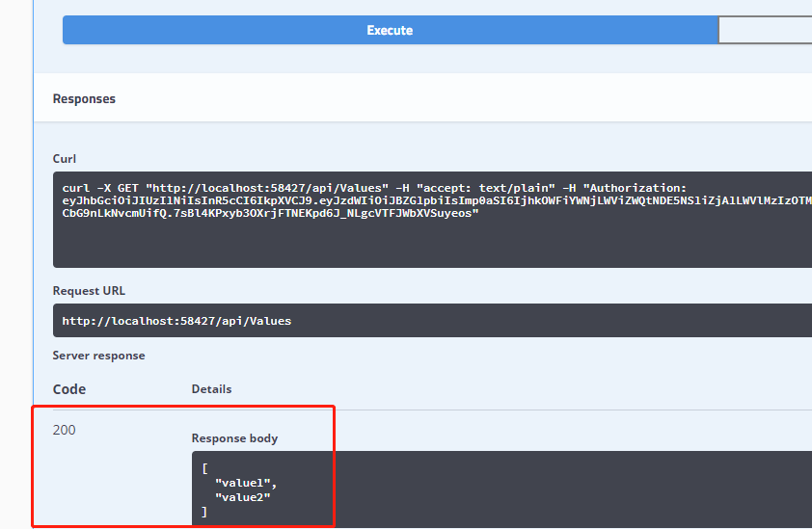812x529 pixels.
Task: Click the Request URL label
Action: (x=89, y=291)
